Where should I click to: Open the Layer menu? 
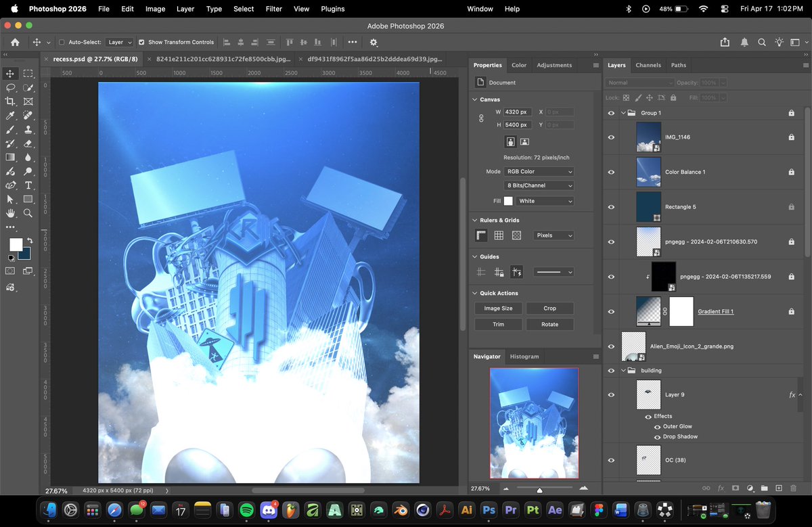click(x=185, y=9)
